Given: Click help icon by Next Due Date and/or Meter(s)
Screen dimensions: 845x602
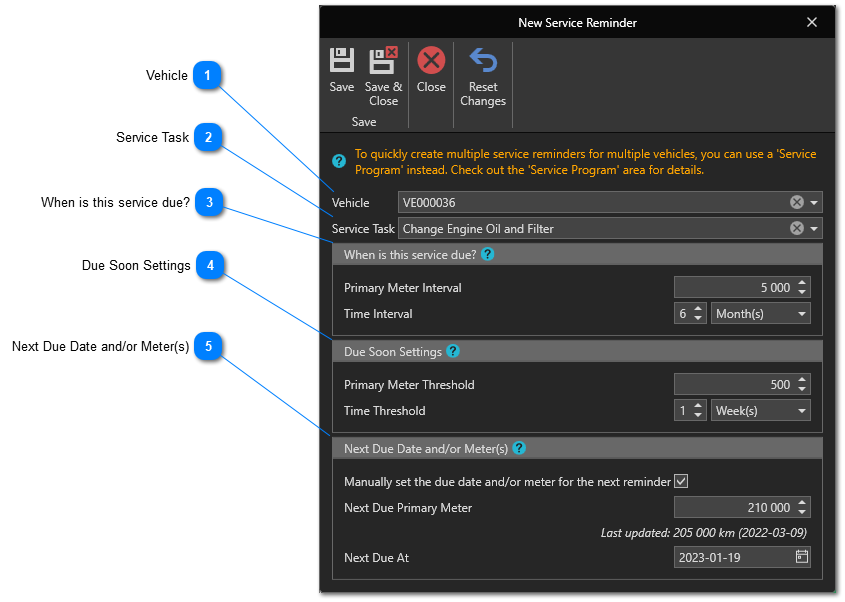Looking at the screenshot, I should coord(519,449).
